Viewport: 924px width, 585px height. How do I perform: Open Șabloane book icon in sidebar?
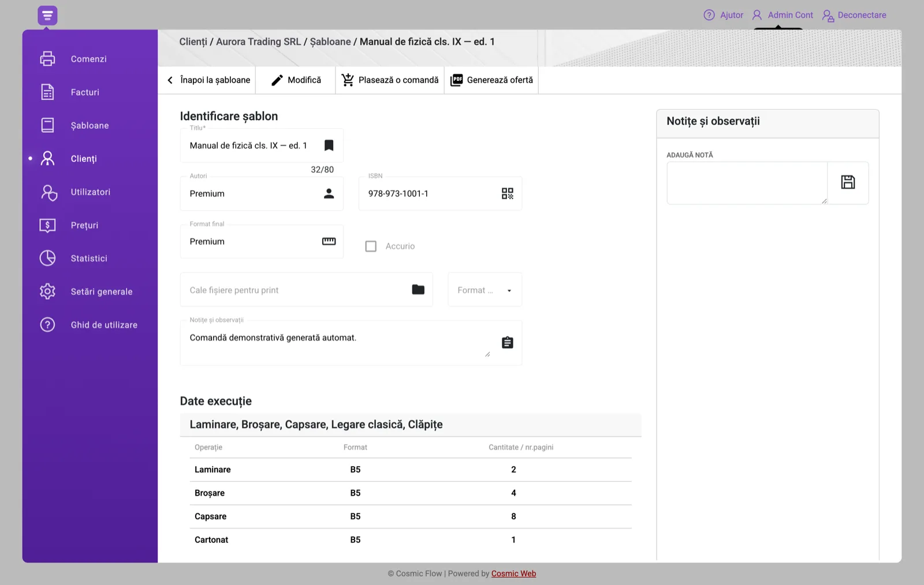(x=47, y=125)
